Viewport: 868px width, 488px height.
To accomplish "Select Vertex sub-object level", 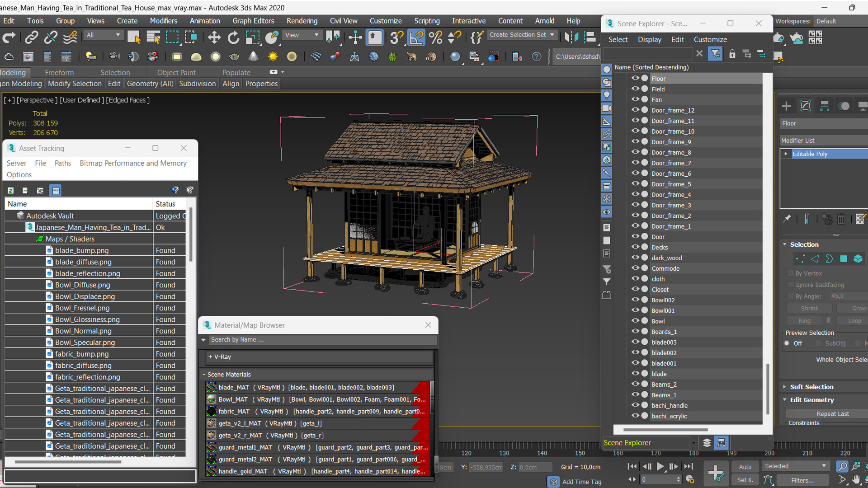I will [x=800, y=259].
